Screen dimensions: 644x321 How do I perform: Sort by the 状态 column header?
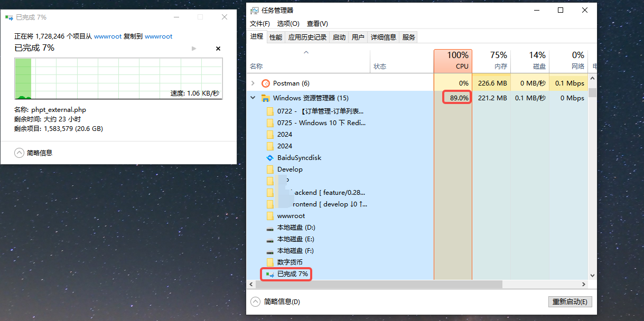point(402,61)
